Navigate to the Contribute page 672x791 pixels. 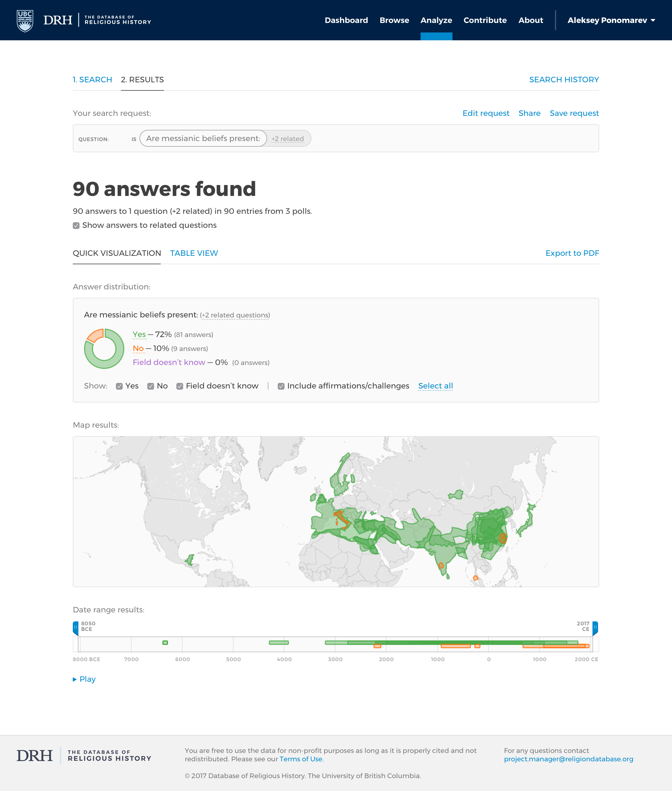pyautogui.click(x=485, y=20)
